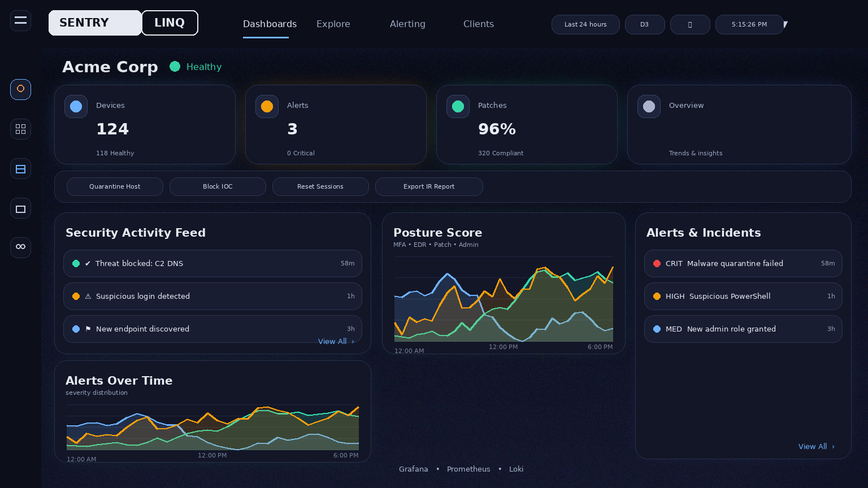Click the orange Alerts indicator icon
Image resolution: width=868 pixels, height=488 pixels.
pos(267,106)
